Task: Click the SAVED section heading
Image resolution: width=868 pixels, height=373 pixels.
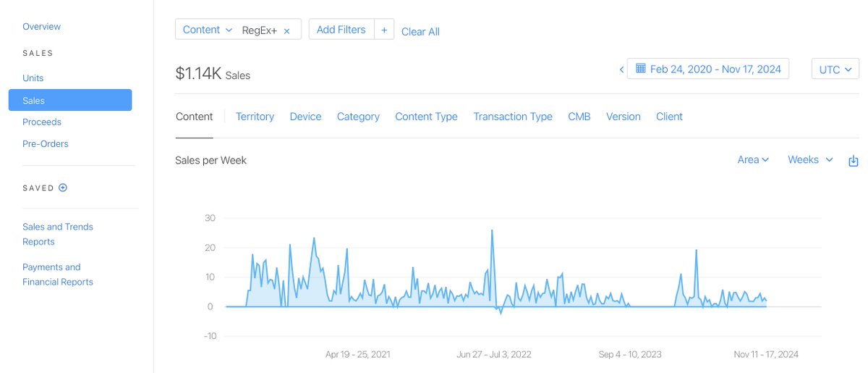Action: tap(38, 188)
